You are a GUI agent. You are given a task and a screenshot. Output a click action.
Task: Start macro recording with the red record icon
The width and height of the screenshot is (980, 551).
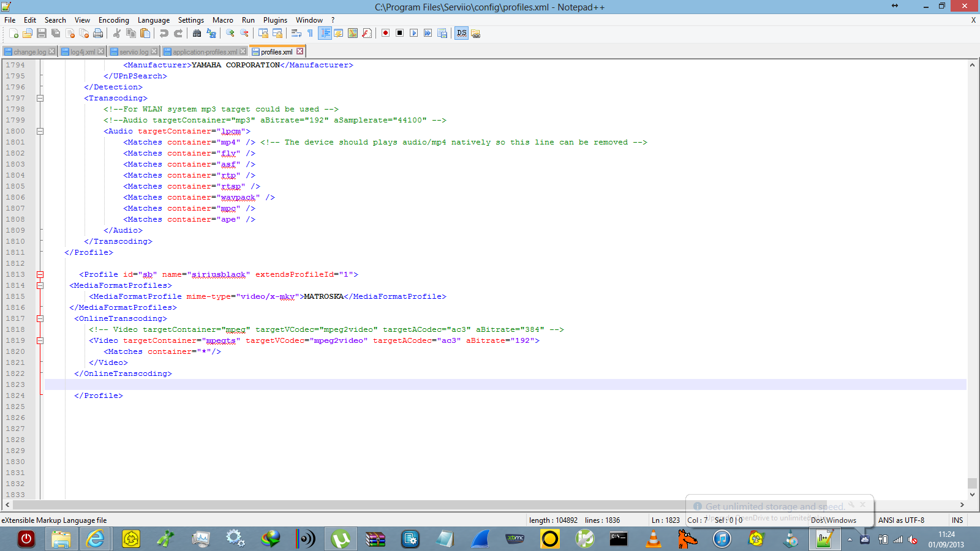386,34
